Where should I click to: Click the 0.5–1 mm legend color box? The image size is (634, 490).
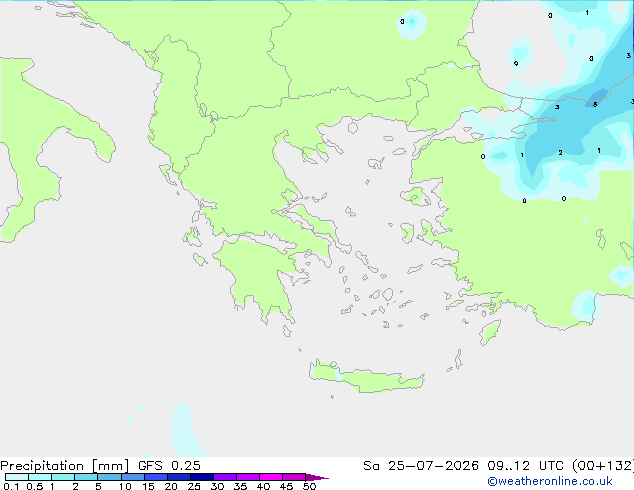[x=40, y=477]
